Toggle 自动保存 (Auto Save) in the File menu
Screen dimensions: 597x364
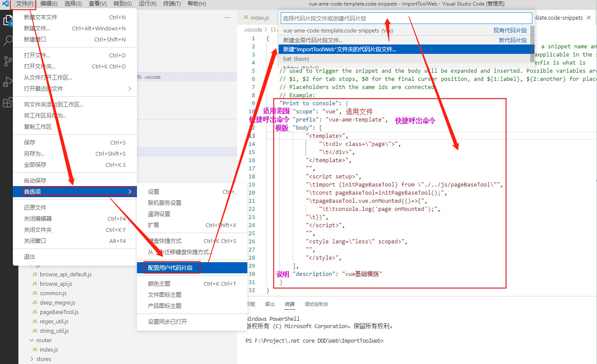click(75, 181)
